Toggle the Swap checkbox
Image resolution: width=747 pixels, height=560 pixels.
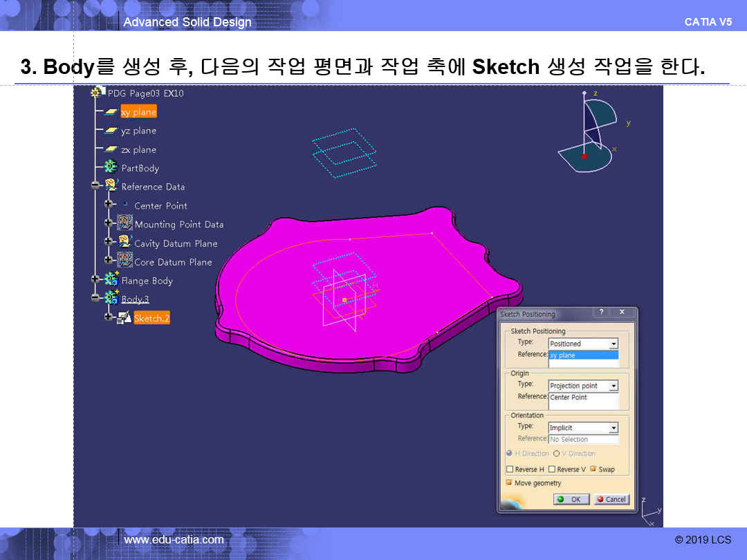coord(593,469)
